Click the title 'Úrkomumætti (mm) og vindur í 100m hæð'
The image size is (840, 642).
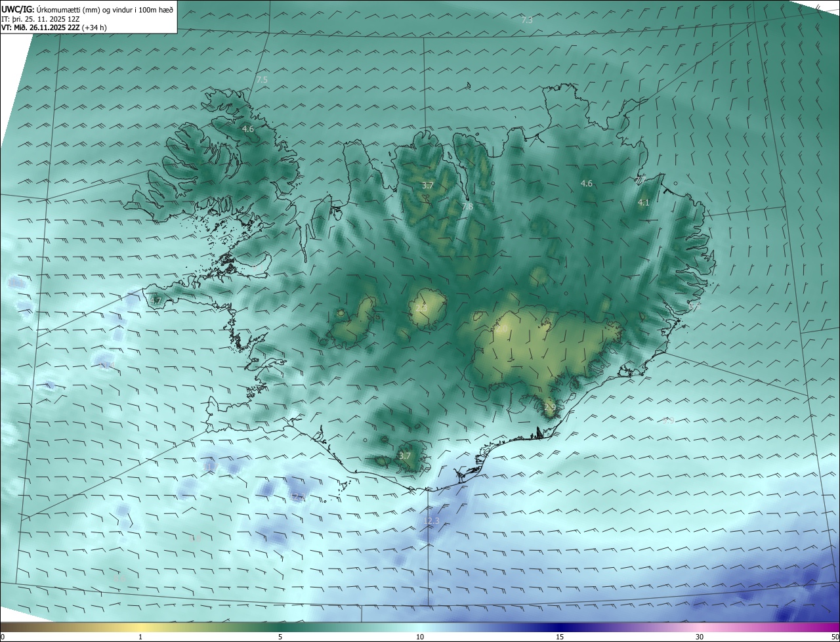(x=104, y=9)
